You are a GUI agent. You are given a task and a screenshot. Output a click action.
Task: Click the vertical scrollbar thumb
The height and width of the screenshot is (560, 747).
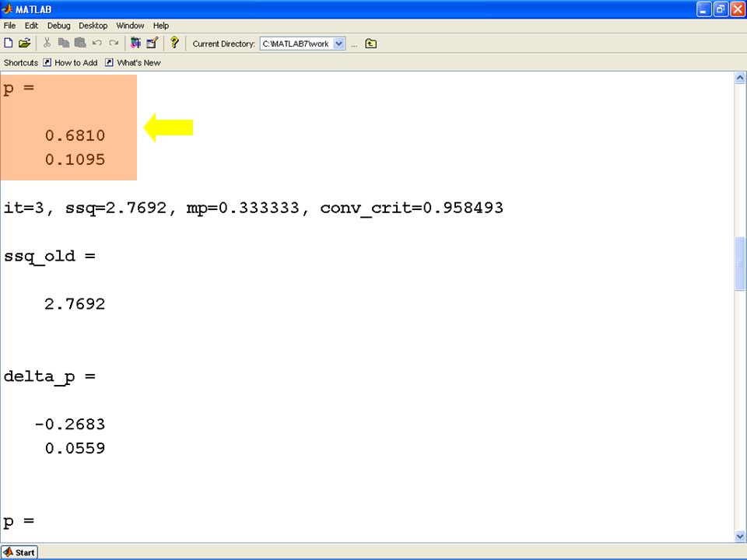740,264
